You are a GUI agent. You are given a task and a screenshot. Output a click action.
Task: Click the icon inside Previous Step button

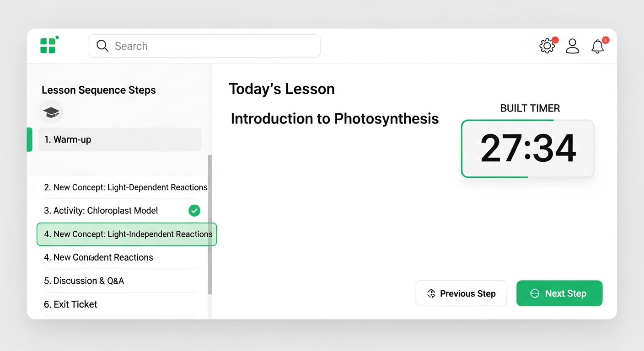(x=431, y=293)
